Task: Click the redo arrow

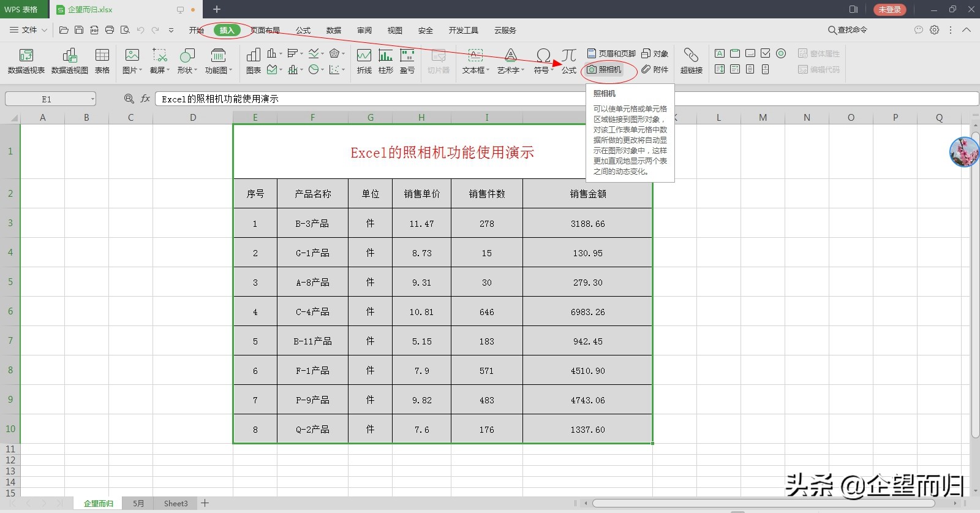Action: pyautogui.click(x=156, y=29)
